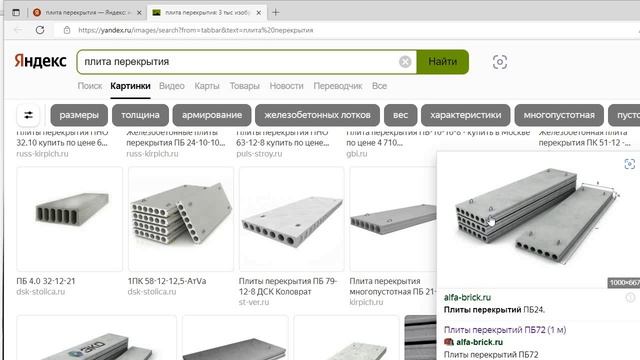
Task: Open the Переводчик tab
Action: tap(338, 86)
